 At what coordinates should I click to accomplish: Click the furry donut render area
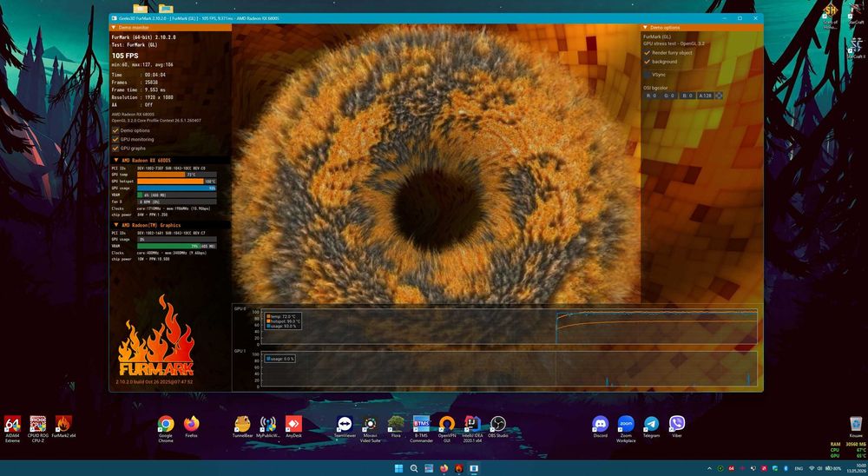pyautogui.click(x=437, y=166)
